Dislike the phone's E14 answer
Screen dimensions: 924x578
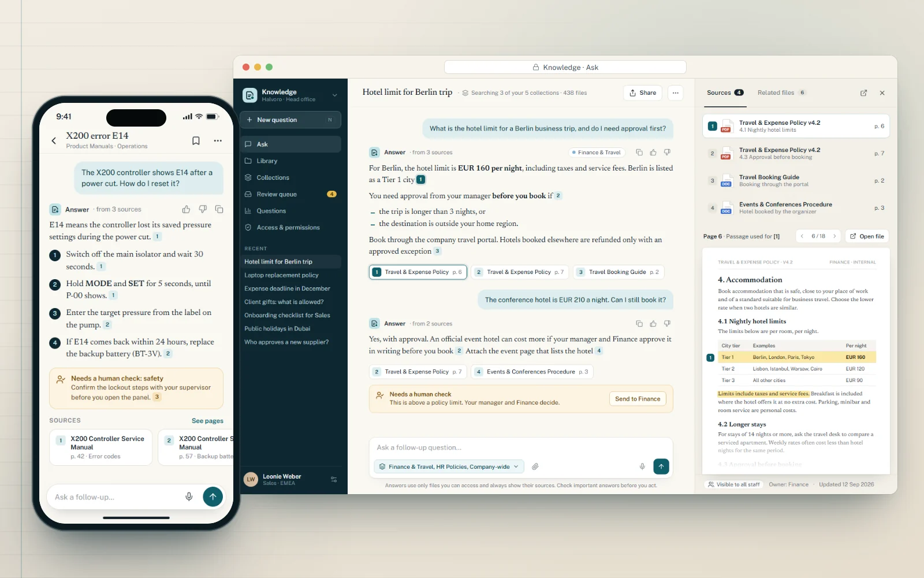[x=203, y=209]
